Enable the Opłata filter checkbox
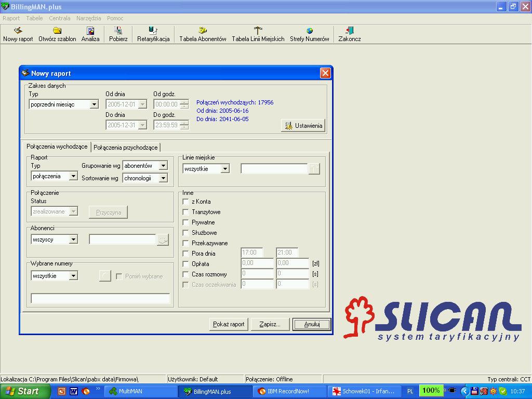The width and height of the screenshot is (532, 399). [x=185, y=264]
